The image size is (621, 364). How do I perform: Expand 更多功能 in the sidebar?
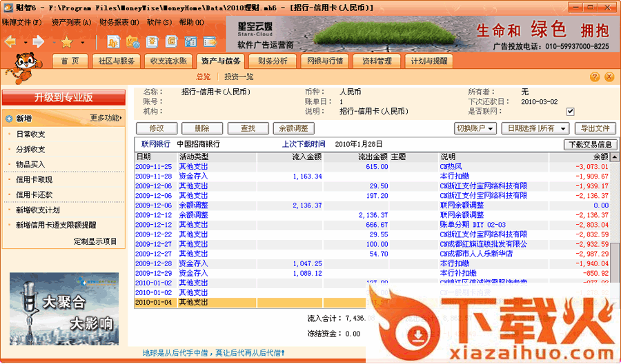106,118
